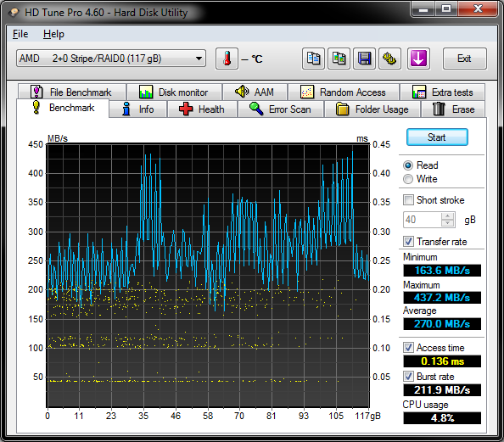
Task: Close the HD Tune Pro window
Action: point(478,8)
